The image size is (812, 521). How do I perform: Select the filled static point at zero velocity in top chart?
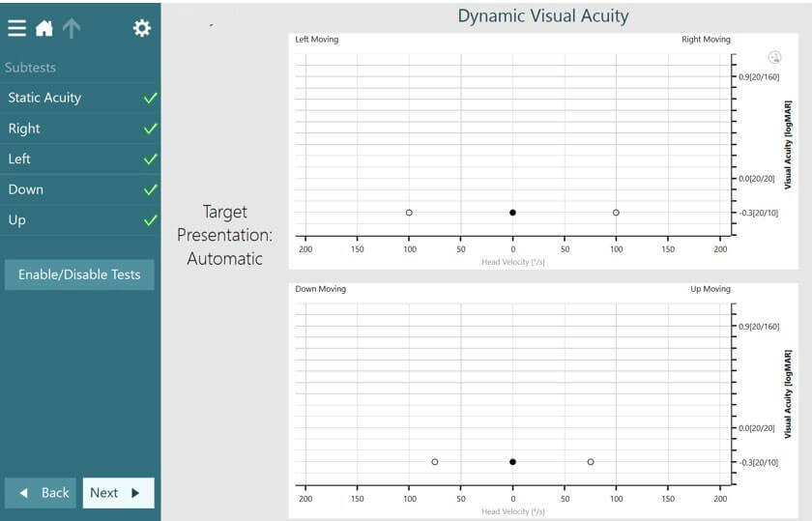(x=512, y=213)
